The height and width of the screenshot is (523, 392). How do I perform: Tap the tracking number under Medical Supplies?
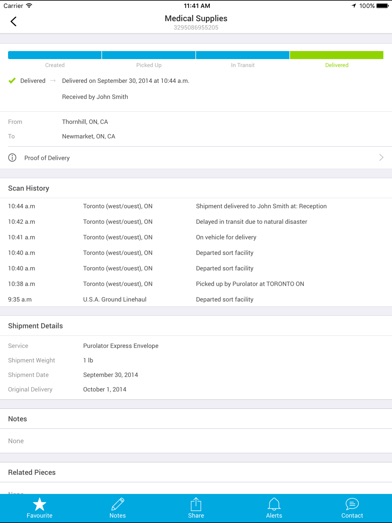[196, 28]
